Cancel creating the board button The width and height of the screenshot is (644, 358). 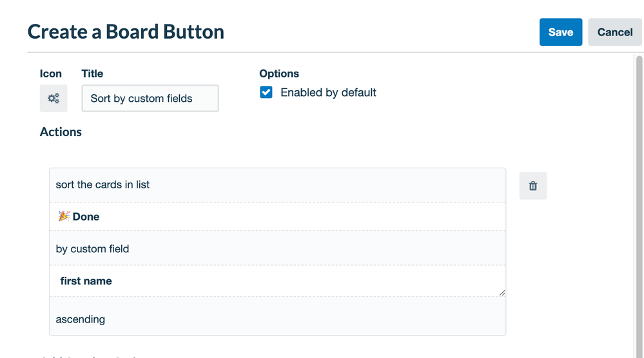pos(614,32)
